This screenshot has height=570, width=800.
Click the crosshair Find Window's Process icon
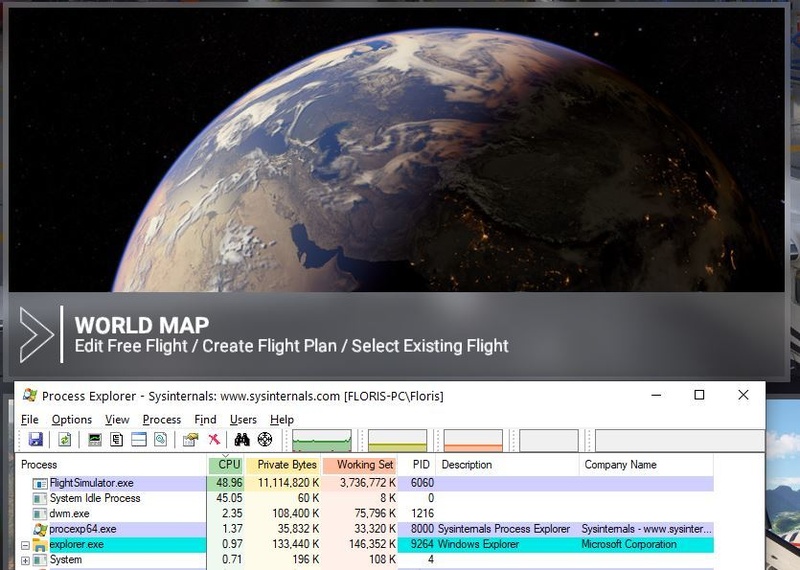pyautogui.click(x=265, y=439)
